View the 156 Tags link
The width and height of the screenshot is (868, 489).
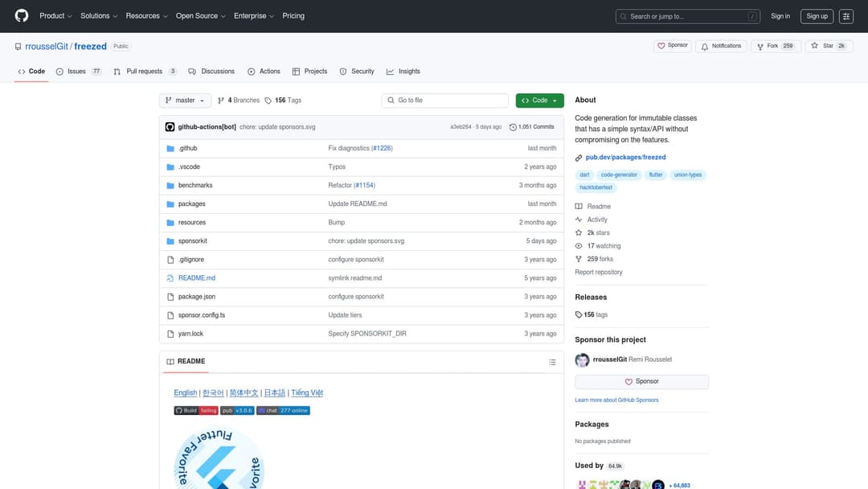283,101
